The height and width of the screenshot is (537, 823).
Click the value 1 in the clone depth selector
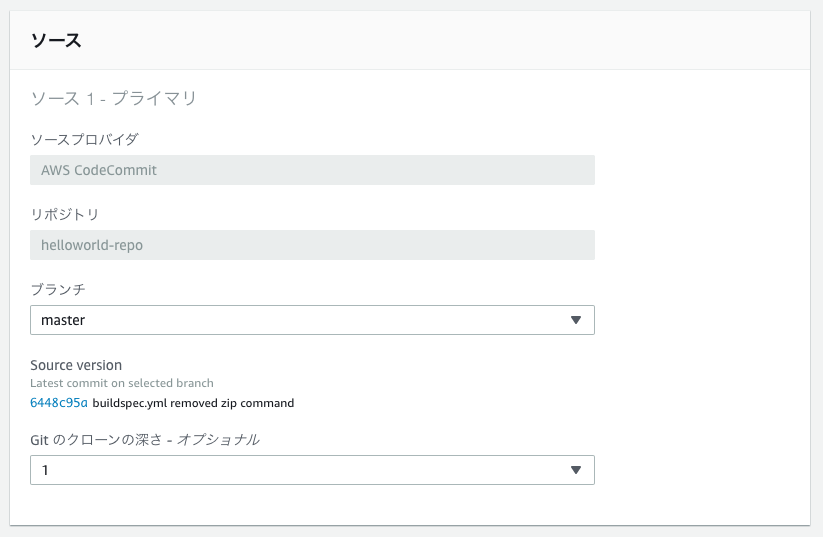[x=45, y=470]
